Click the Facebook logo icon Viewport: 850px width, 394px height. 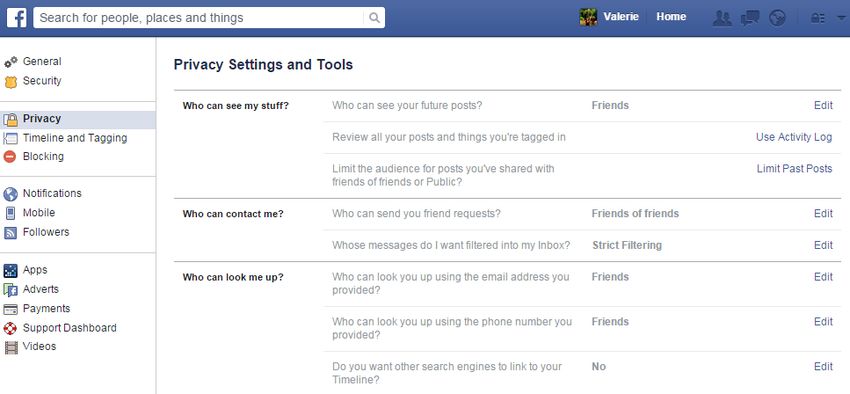click(17, 17)
